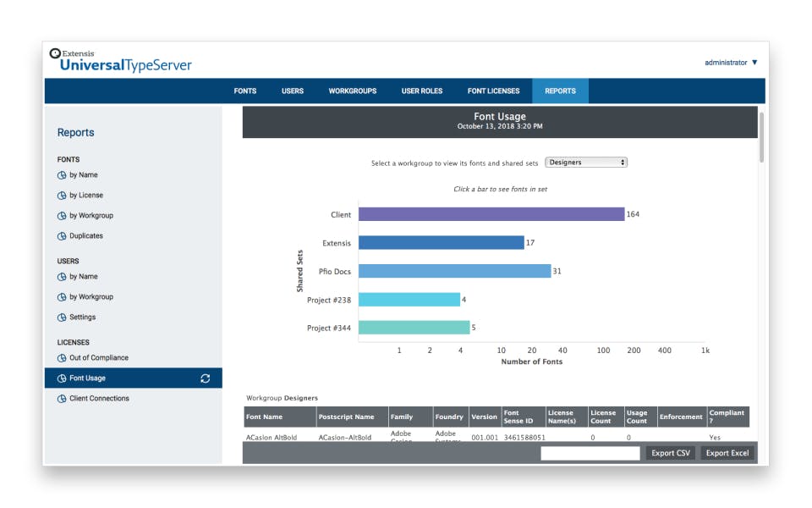
Task: Click the Client chart label
Action: (x=341, y=214)
